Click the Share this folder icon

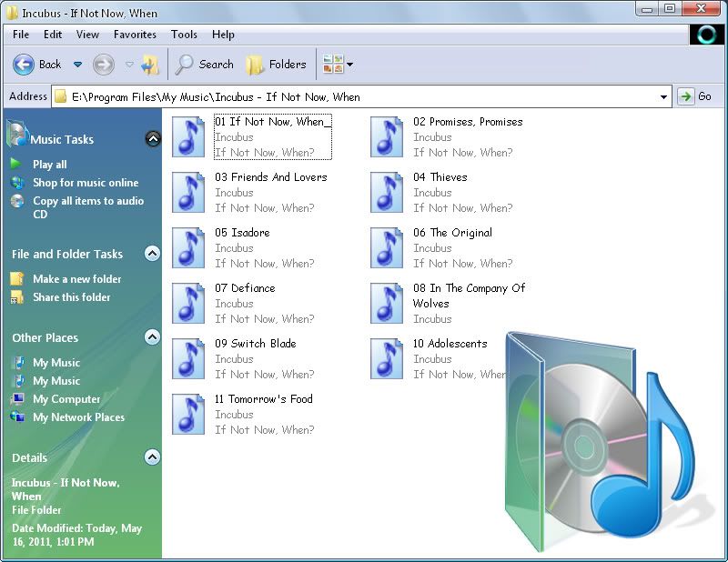coord(17,297)
